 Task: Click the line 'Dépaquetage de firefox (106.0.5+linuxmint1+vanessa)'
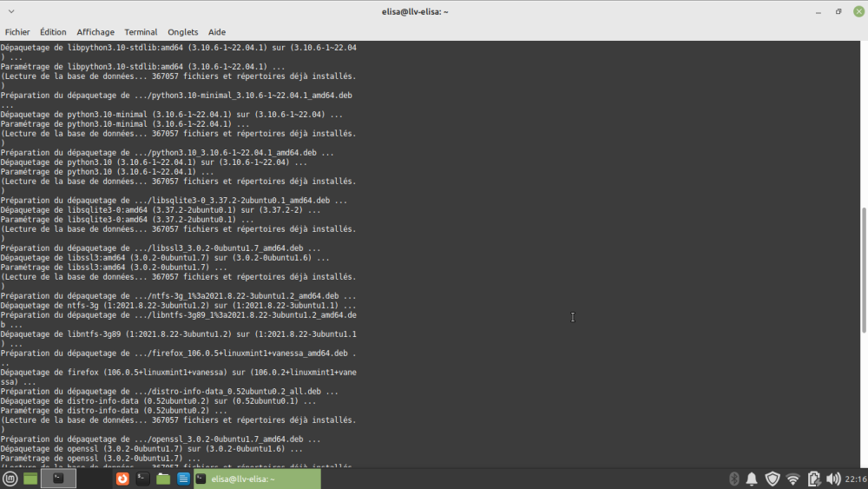point(178,377)
